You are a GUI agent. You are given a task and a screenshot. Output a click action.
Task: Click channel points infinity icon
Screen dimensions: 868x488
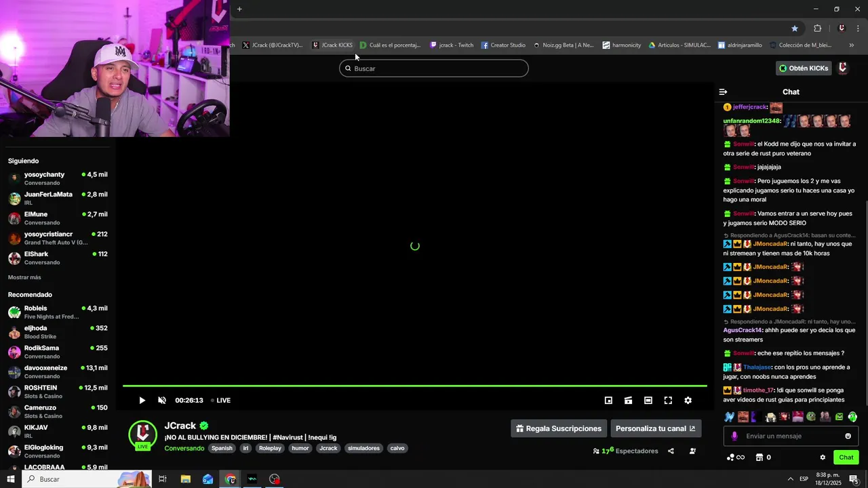[x=736, y=457]
